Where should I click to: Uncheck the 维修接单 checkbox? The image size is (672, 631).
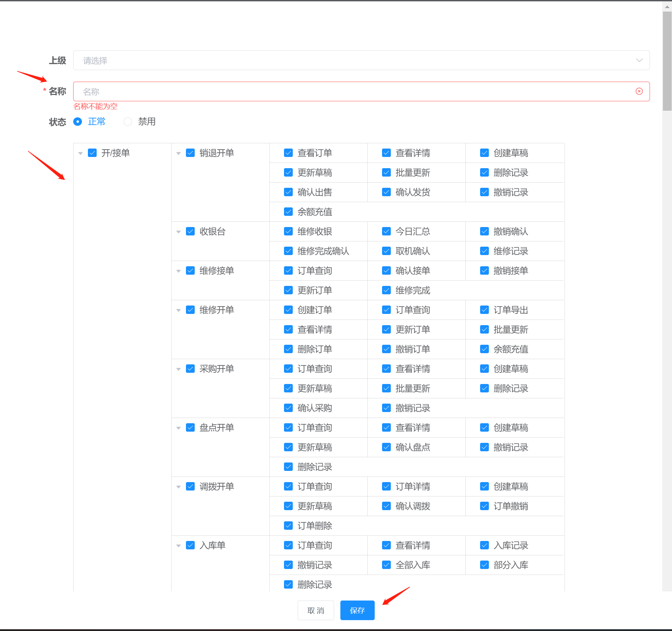point(190,270)
